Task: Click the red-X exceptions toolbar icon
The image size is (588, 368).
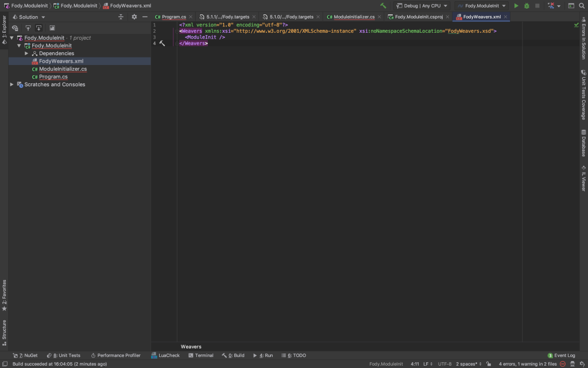Action: tap(551, 6)
